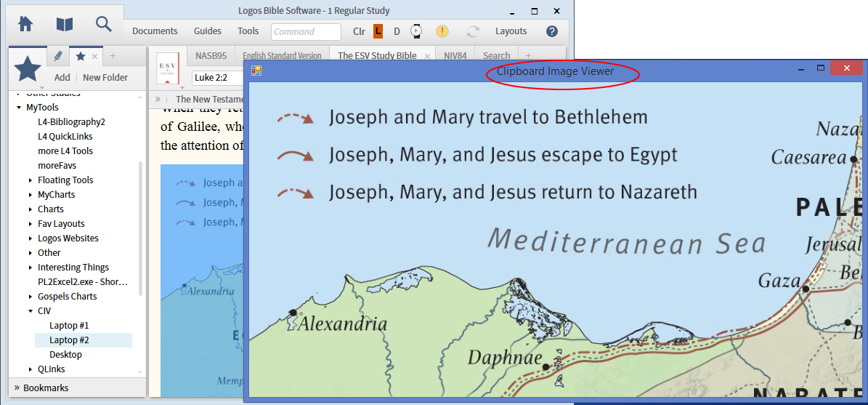The image size is (868, 405).
Task: Open L4 QuickLinks favorite
Action: pos(65,136)
